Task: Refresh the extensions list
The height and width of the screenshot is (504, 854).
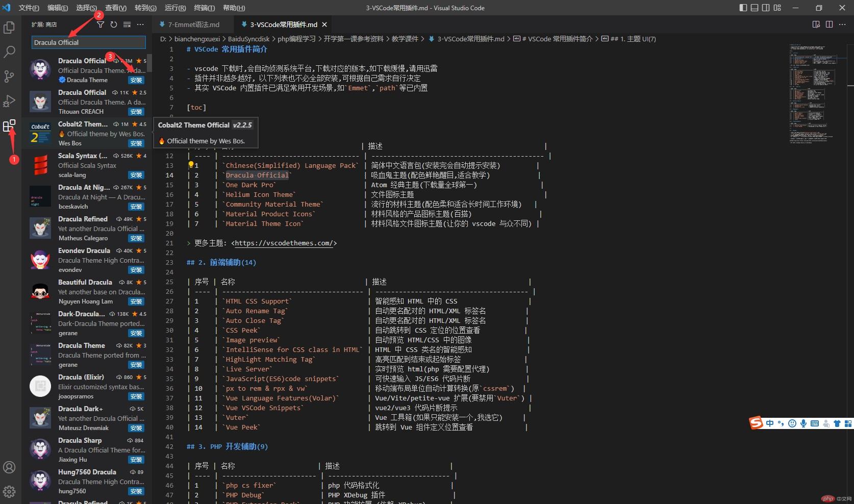Action: point(114,24)
